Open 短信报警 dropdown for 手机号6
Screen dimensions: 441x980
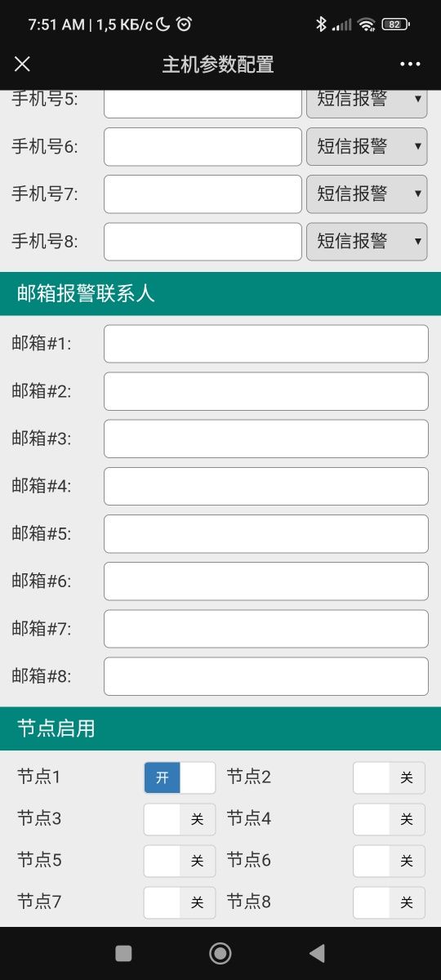click(x=367, y=146)
